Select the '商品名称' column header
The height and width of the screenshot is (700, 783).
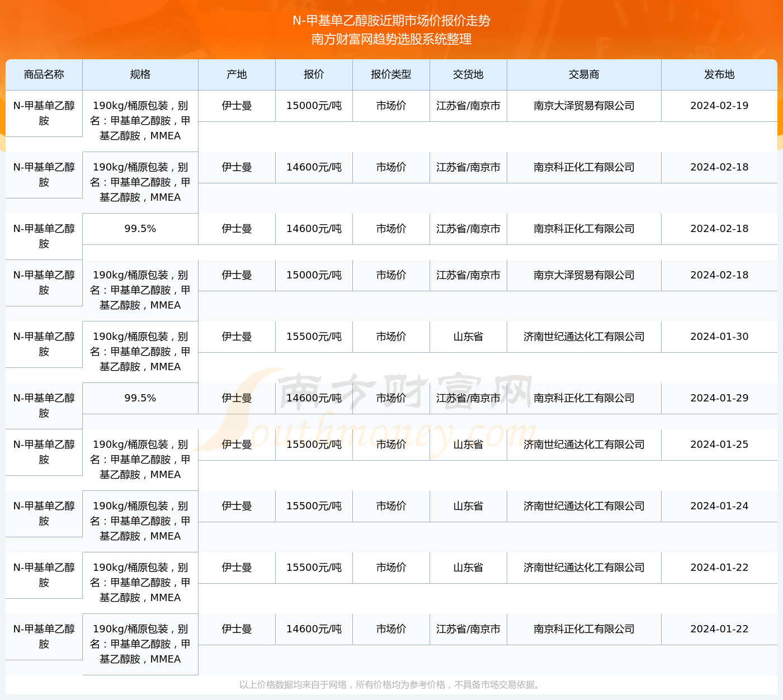44,74
